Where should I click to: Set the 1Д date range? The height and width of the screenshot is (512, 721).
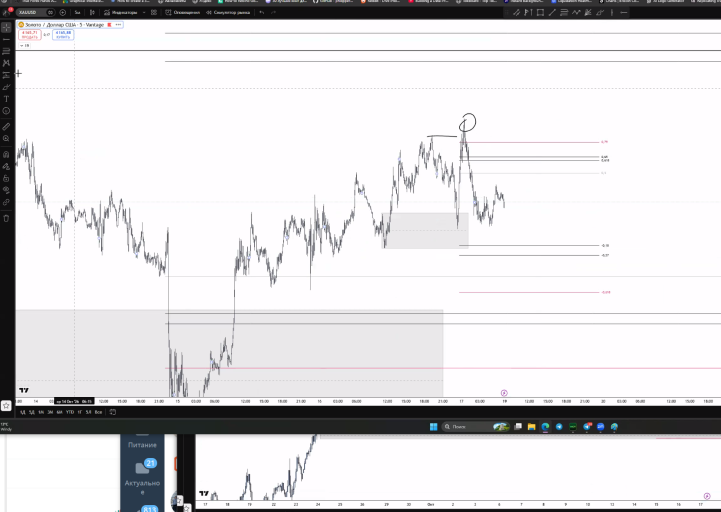23,412
